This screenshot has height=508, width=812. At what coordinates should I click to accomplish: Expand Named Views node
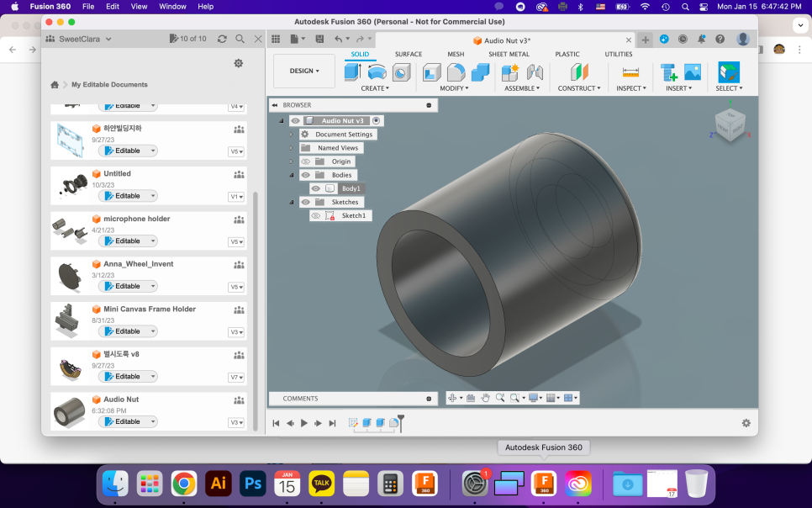click(292, 148)
